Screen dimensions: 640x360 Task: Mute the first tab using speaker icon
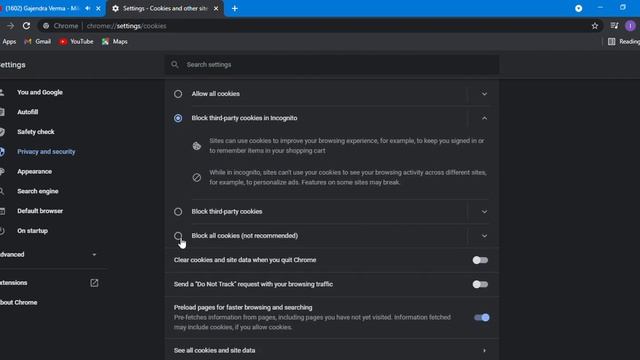click(87, 8)
